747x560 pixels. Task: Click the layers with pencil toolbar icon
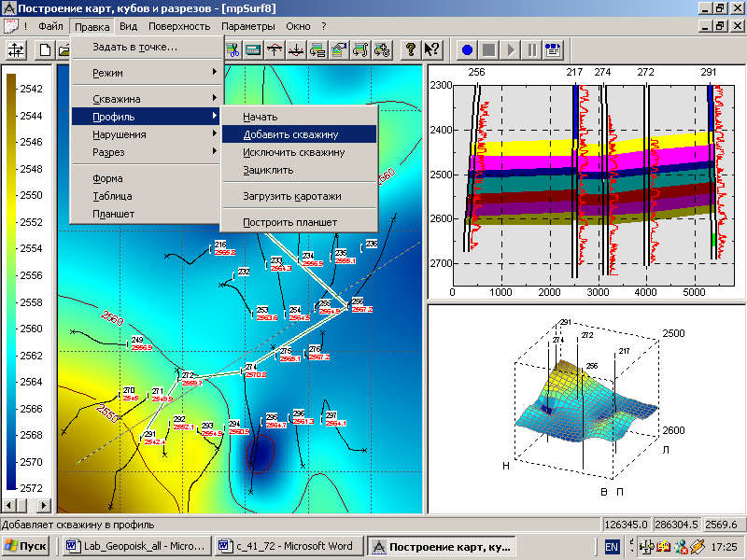coord(339,50)
